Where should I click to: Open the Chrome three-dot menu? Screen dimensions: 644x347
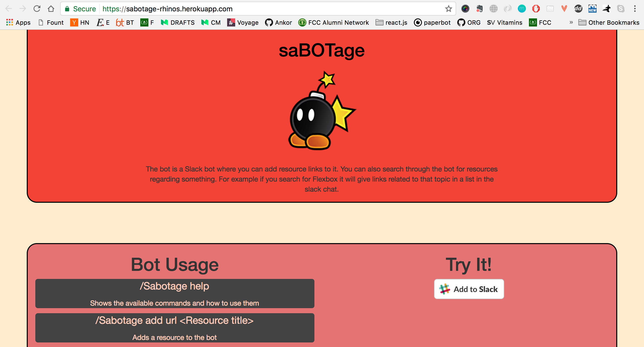(635, 9)
